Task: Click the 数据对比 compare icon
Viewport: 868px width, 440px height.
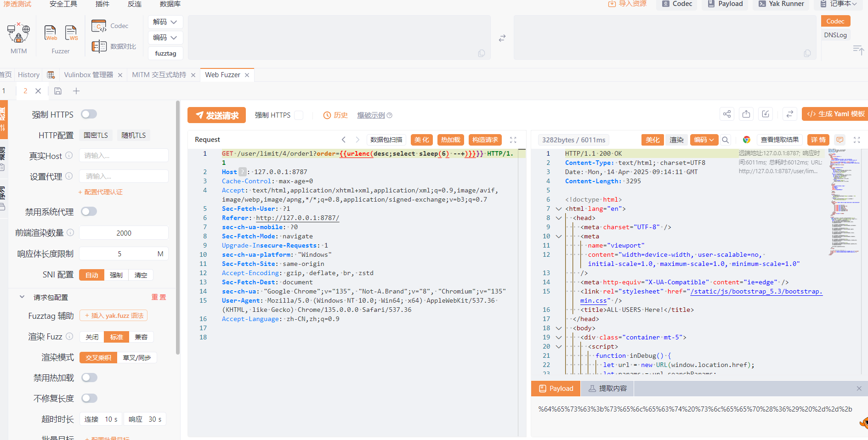Action: (99, 46)
